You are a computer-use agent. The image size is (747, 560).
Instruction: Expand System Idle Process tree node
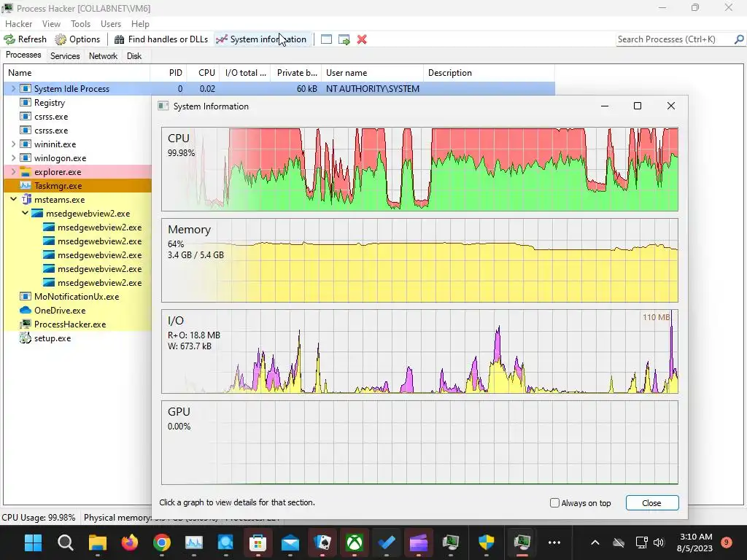tap(13, 88)
